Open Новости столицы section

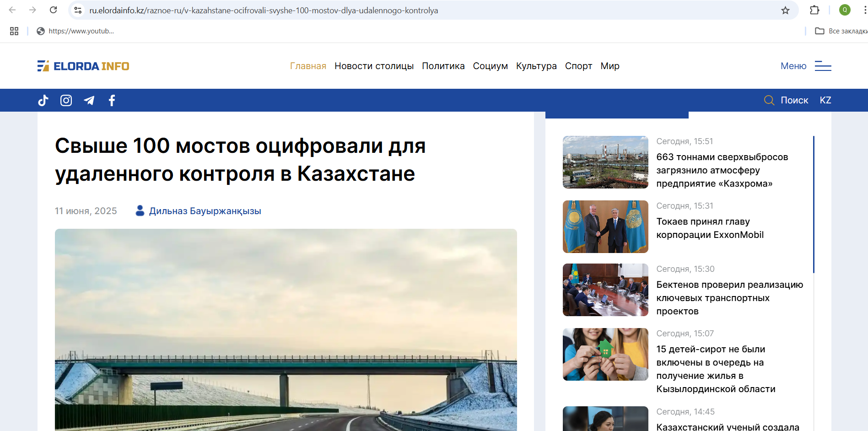[x=374, y=66]
